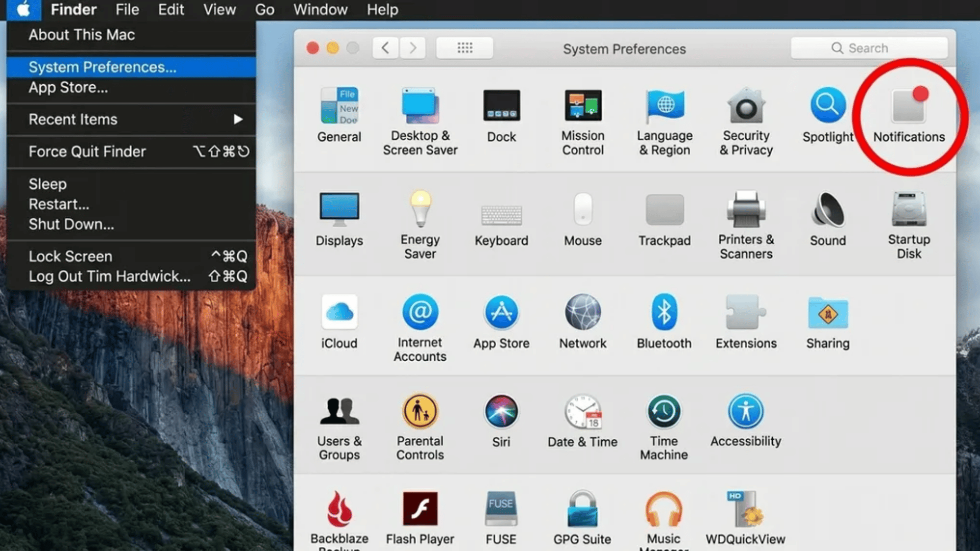
Task: Choose Lock Screen from the Apple menu
Action: click(131, 256)
